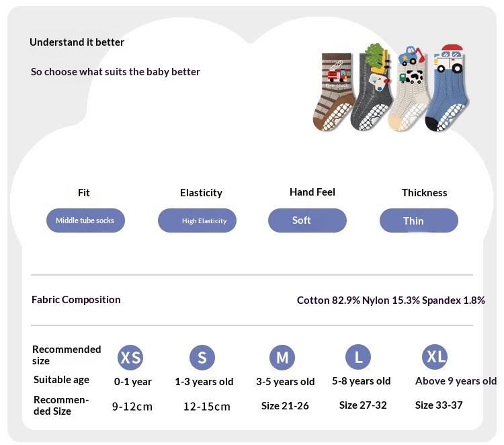Click the Size 21-26 recommendation

pyautogui.click(x=285, y=406)
